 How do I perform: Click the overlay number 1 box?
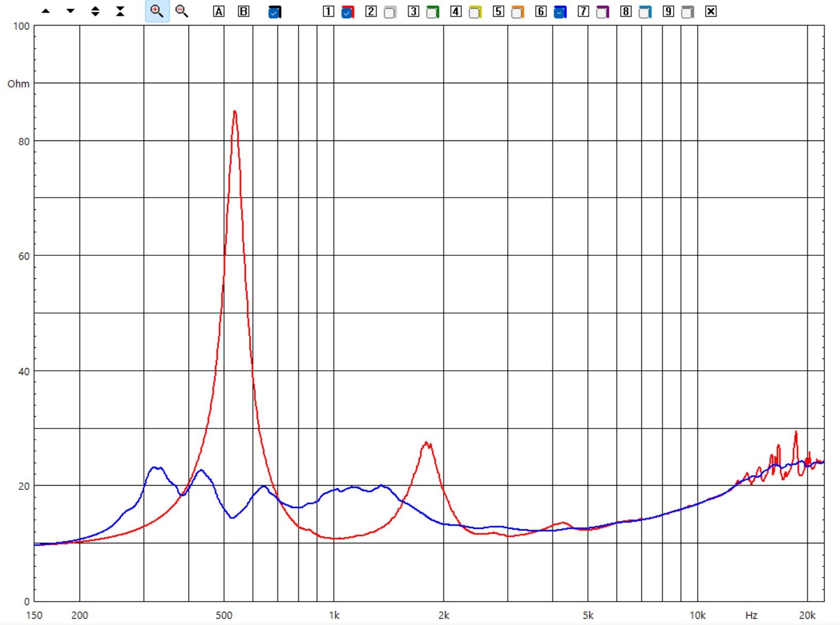point(329,11)
